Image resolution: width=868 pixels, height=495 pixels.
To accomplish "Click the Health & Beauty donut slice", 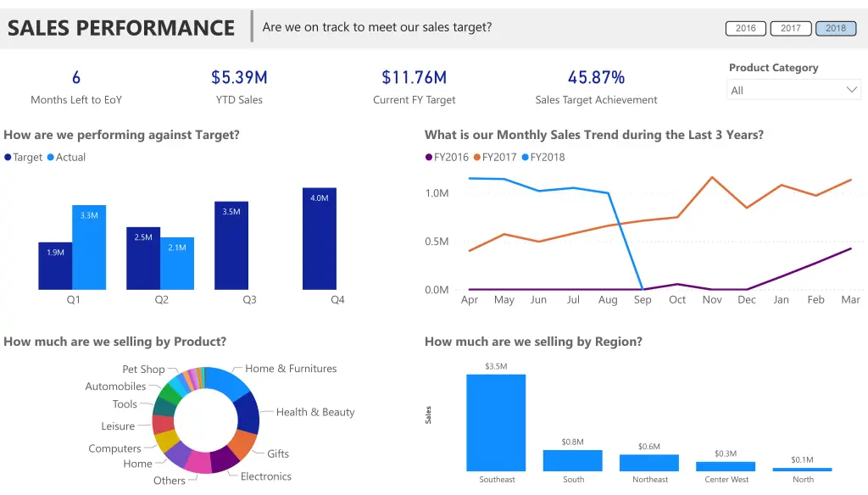I will tap(248, 413).
